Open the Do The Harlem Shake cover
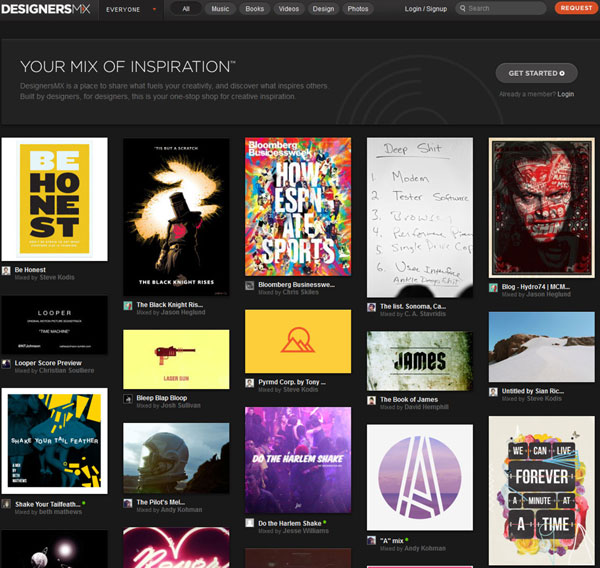Viewport: 600px width, 568px height. (x=298, y=460)
